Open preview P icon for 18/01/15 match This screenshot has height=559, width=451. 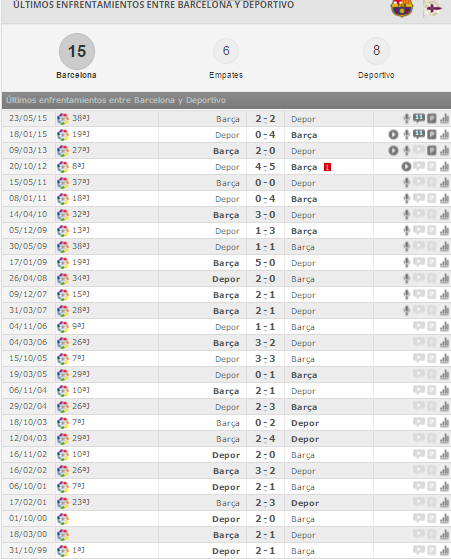pyautogui.click(x=432, y=134)
